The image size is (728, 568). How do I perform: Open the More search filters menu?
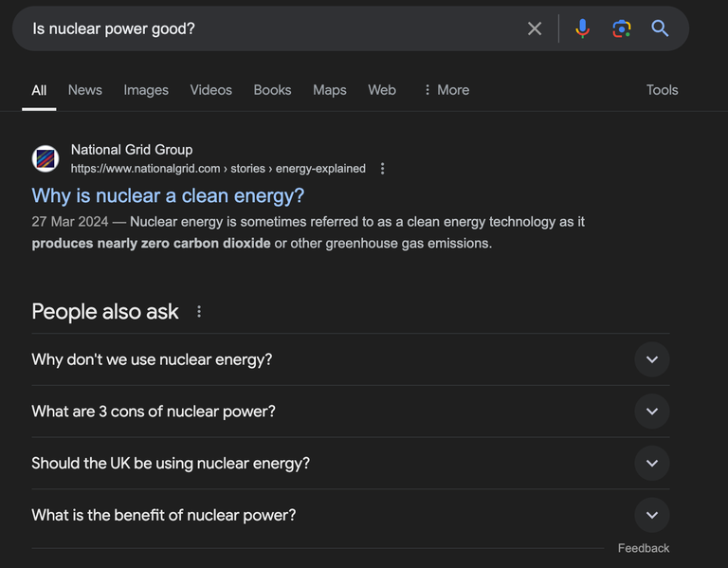[x=446, y=90]
